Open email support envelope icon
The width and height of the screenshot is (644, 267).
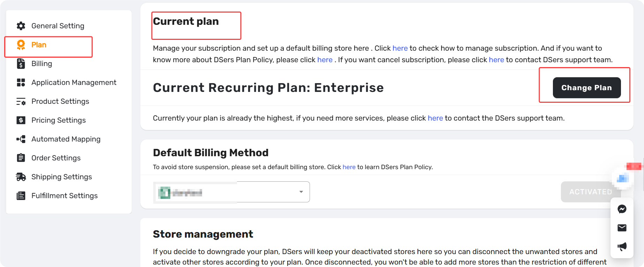tap(622, 228)
